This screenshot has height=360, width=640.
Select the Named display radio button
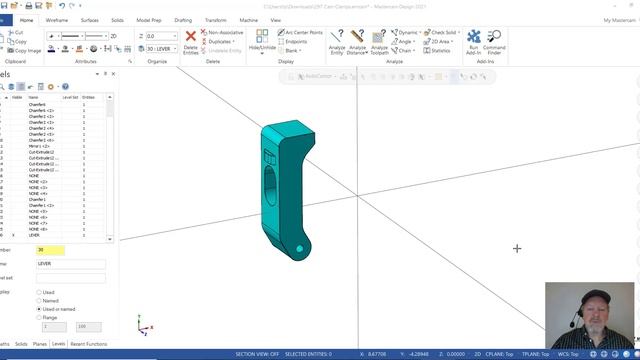click(x=39, y=301)
